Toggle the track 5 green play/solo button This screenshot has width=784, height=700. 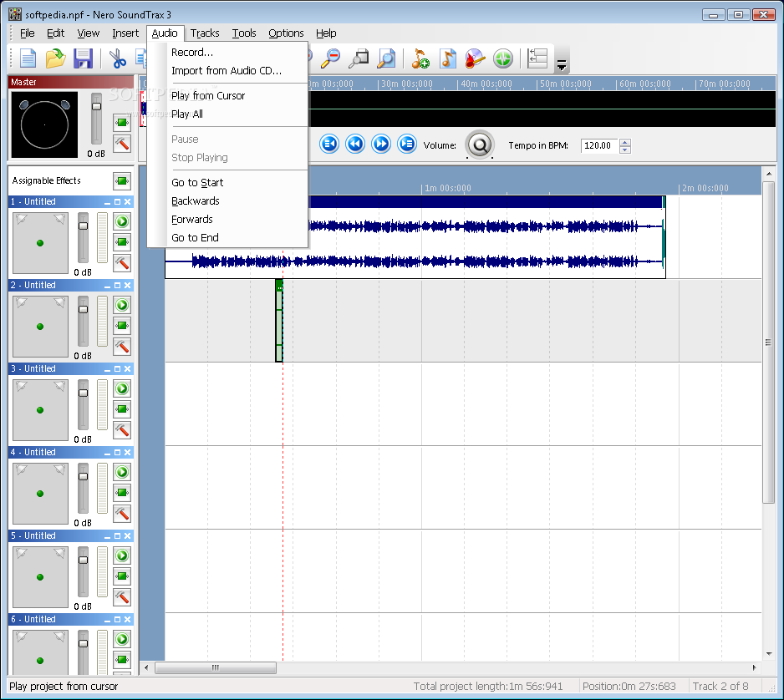click(122, 555)
